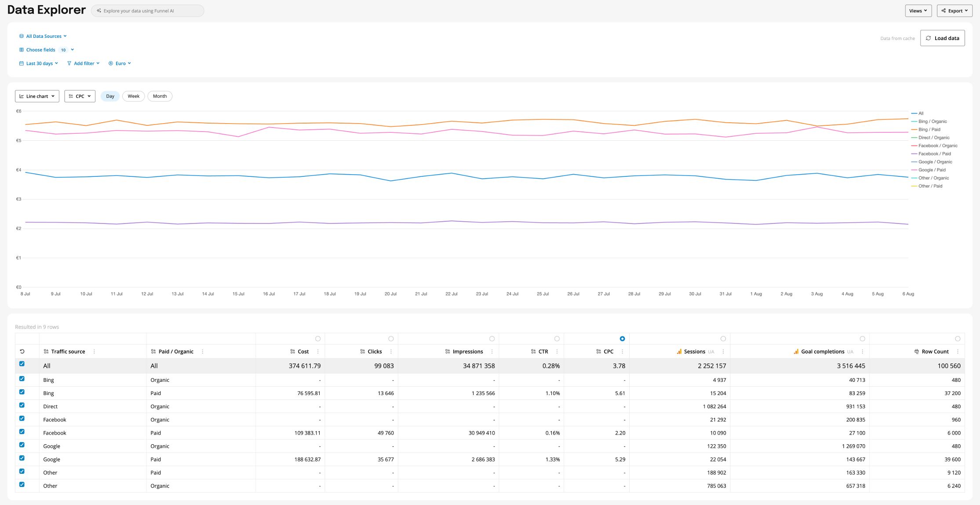Click the All Data Sources database icon
The height and width of the screenshot is (505, 980).
(x=21, y=36)
